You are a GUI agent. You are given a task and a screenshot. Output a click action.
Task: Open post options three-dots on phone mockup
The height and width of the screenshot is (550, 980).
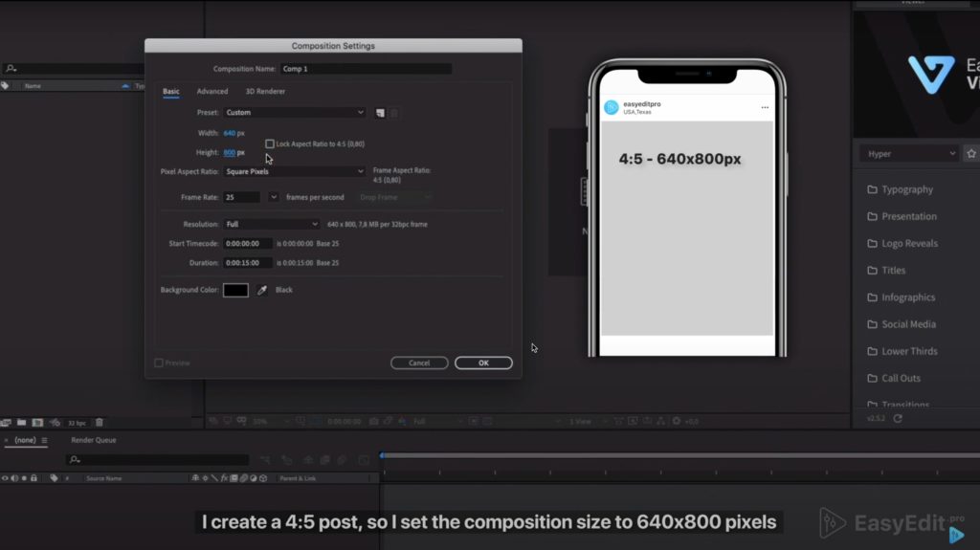(765, 107)
